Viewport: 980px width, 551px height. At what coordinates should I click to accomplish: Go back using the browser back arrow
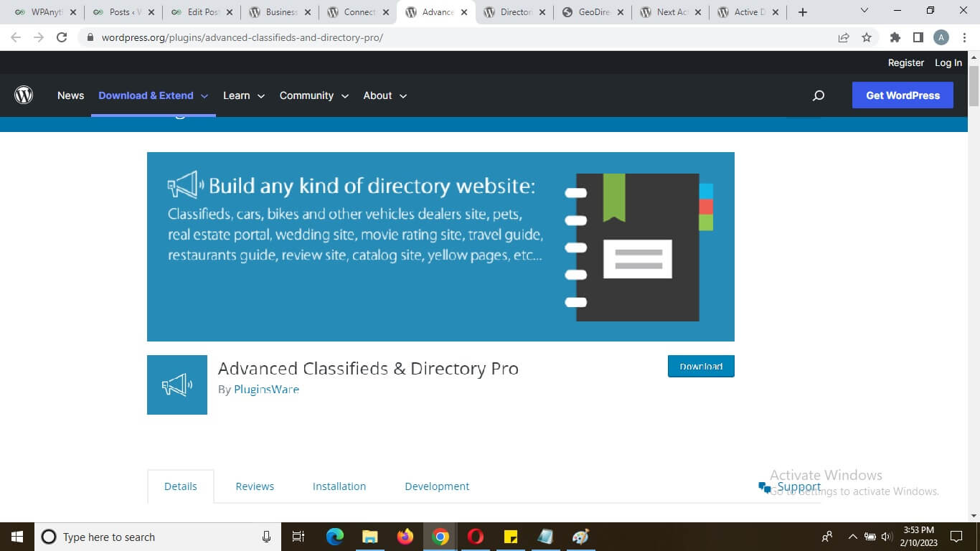coord(16,37)
